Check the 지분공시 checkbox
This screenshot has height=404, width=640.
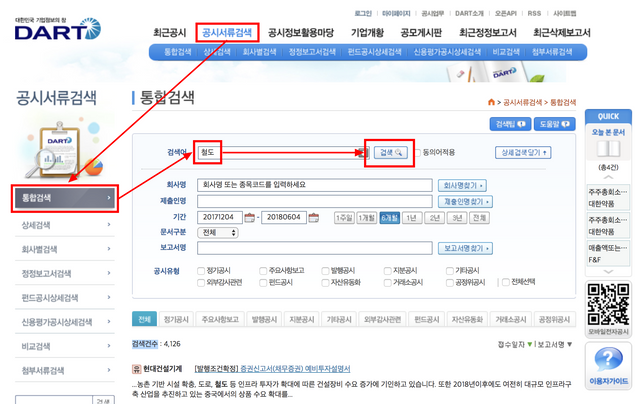coord(388,271)
